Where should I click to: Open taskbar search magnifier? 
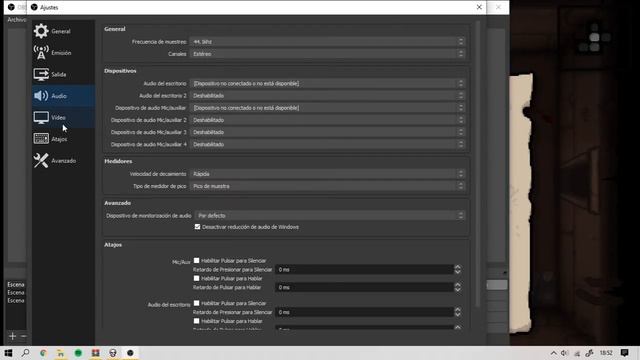25,353
